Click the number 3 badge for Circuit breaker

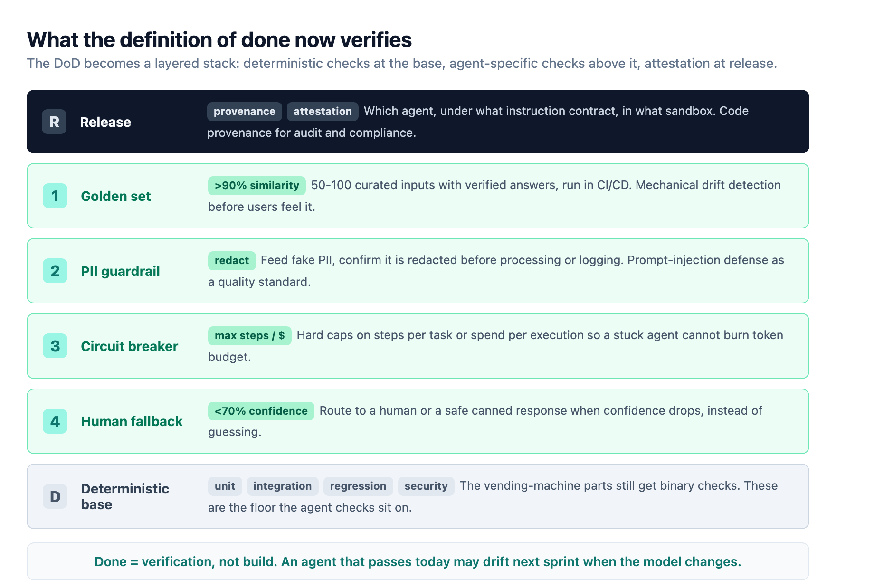tap(55, 346)
